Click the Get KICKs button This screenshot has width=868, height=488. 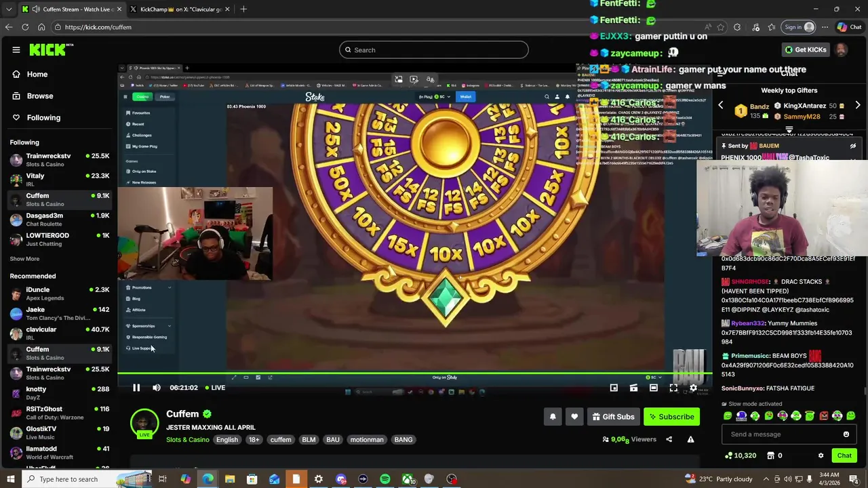point(805,49)
